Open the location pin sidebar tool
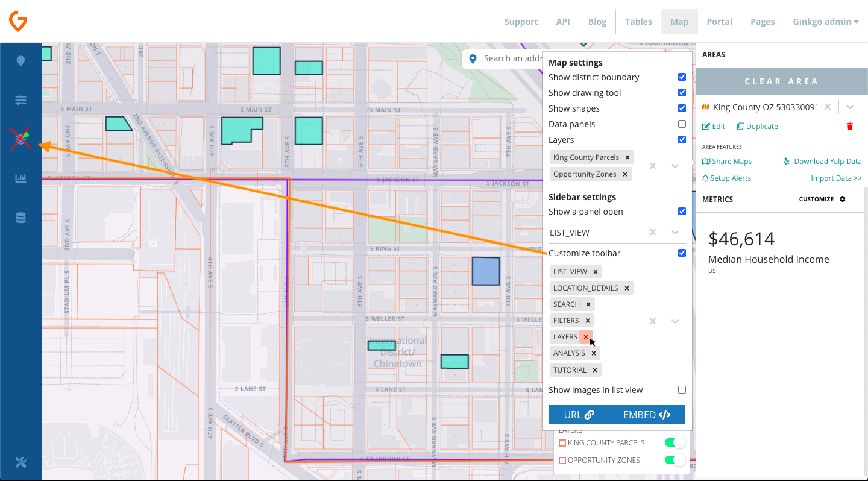The height and width of the screenshot is (481, 868). pos(21,61)
